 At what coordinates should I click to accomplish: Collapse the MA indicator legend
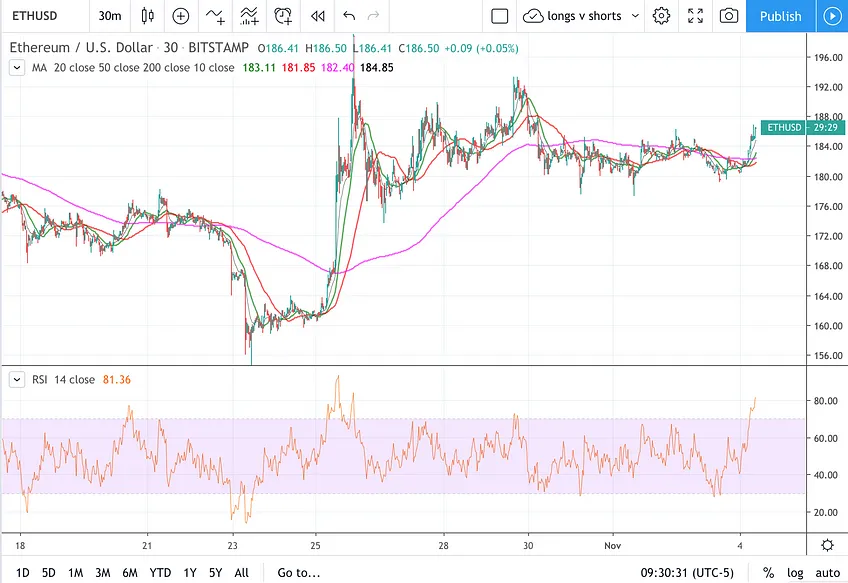pos(17,68)
